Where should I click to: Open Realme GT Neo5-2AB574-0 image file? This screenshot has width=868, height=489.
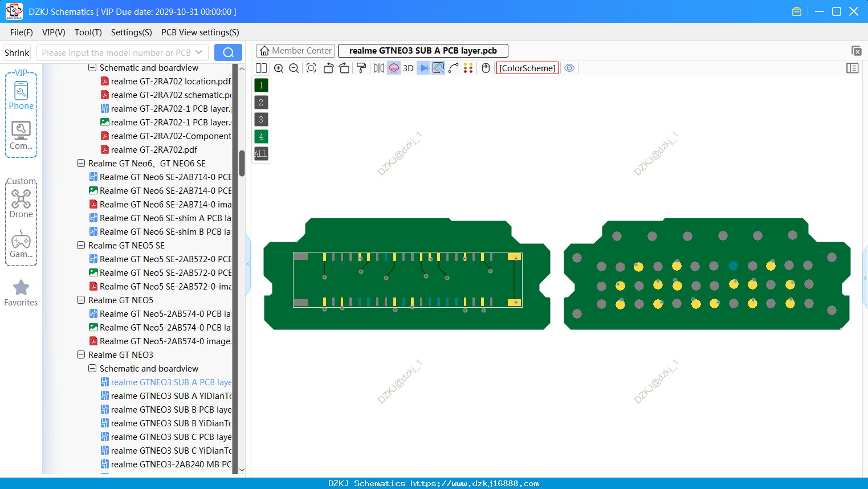(x=160, y=341)
